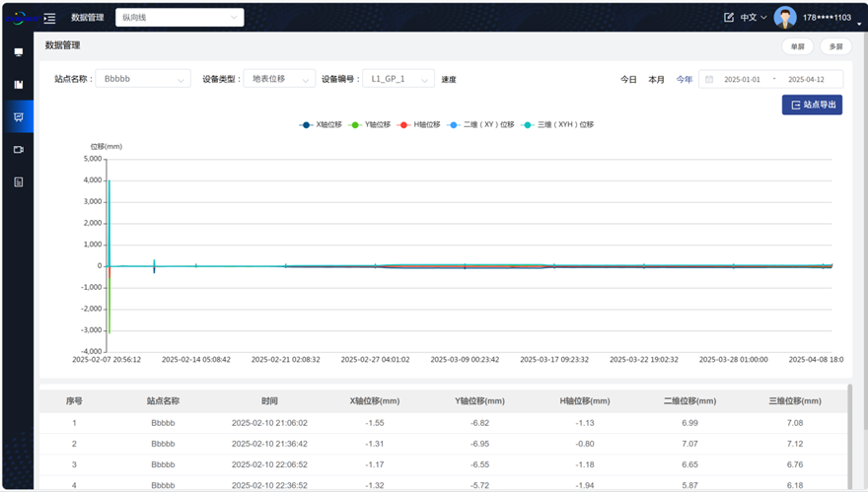868x492 pixels.
Task: Click the -6.55 Y displacement cell
Action: coord(480,464)
